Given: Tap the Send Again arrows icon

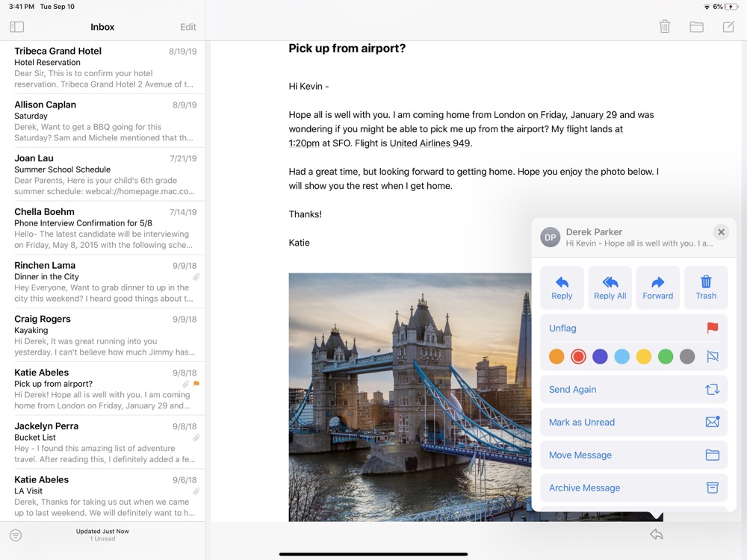Looking at the screenshot, I should (712, 390).
